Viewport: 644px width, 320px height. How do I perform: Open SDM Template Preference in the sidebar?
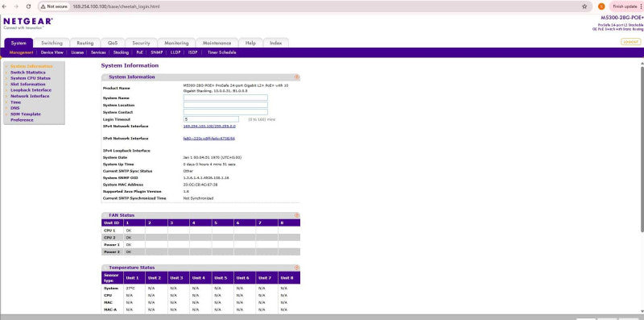[x=26, y=117]
